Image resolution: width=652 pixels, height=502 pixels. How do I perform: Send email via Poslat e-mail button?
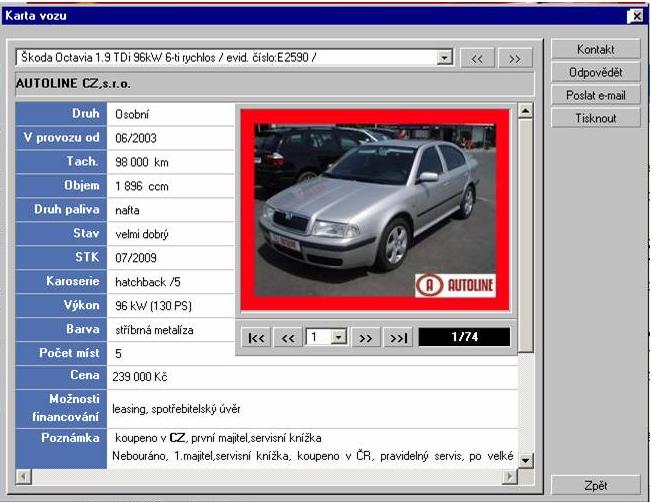(x=595, y=95)
